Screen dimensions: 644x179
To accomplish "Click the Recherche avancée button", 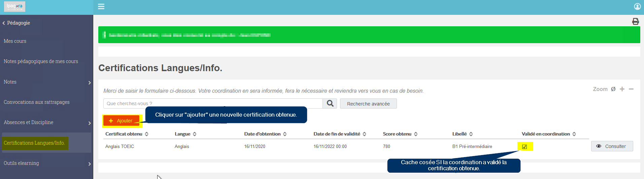I will coord(368,103).
